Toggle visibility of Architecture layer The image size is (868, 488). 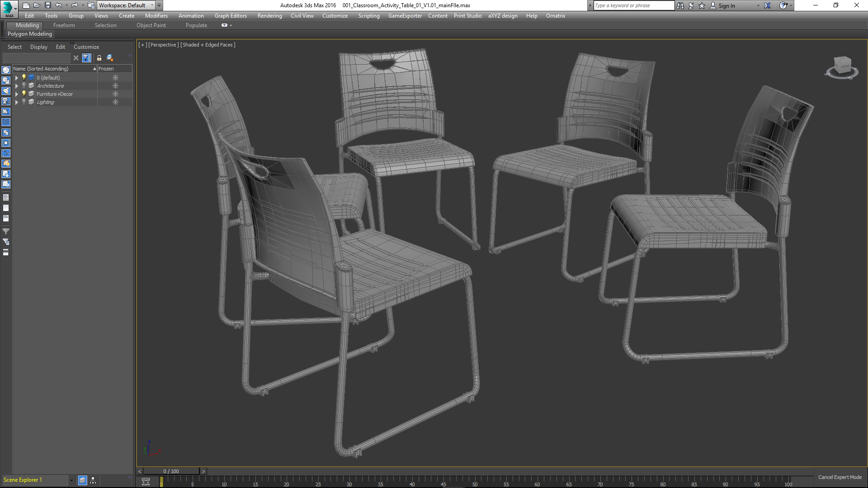click(x=23, y=85)
